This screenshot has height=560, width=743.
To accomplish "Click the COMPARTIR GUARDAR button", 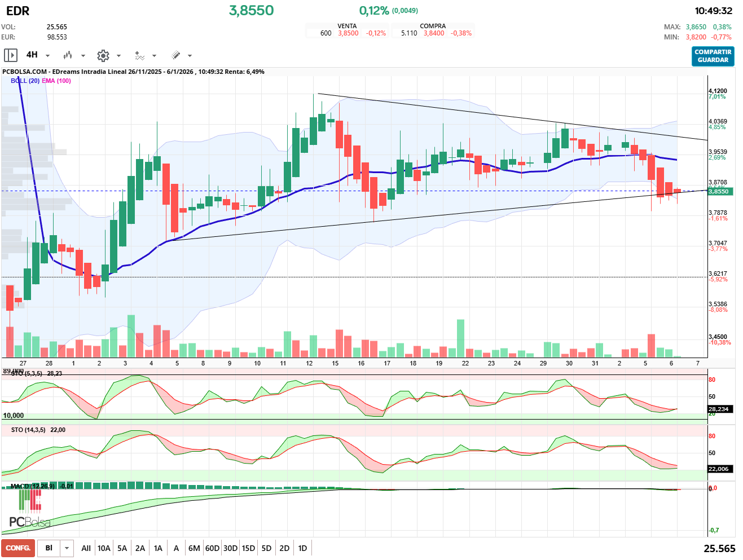I will click(x=713, y=56).
